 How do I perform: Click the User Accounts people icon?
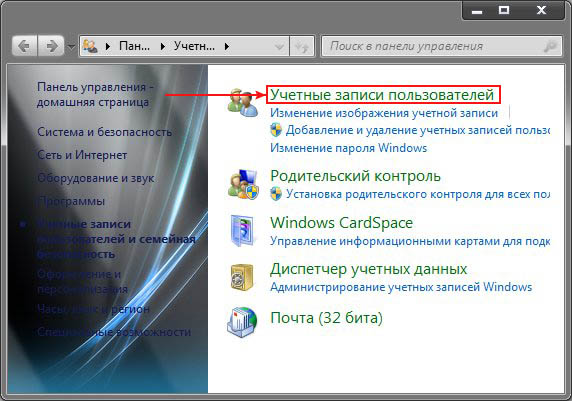[243, 103]
